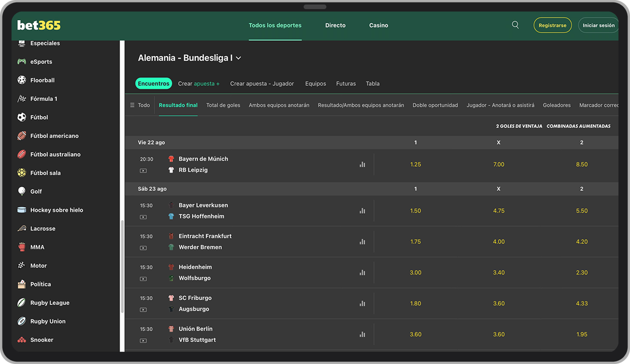Switch to Todos los deportes tab
Image resolution: width=630 pixels, height=364 pixels.
(275, 25)
